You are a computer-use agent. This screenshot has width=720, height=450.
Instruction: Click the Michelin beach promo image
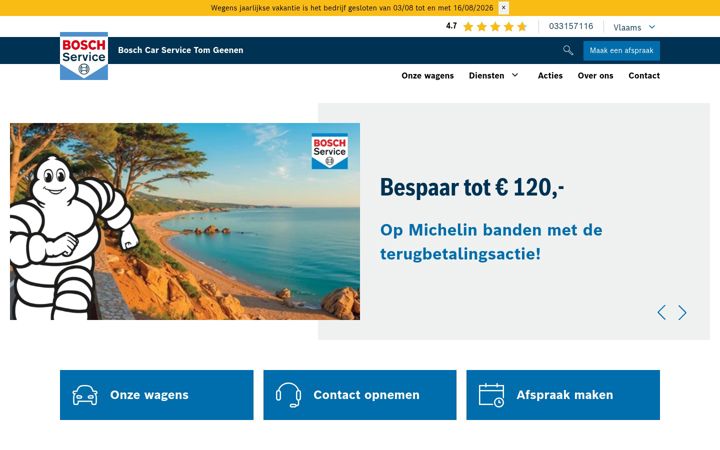click(185, 221)
